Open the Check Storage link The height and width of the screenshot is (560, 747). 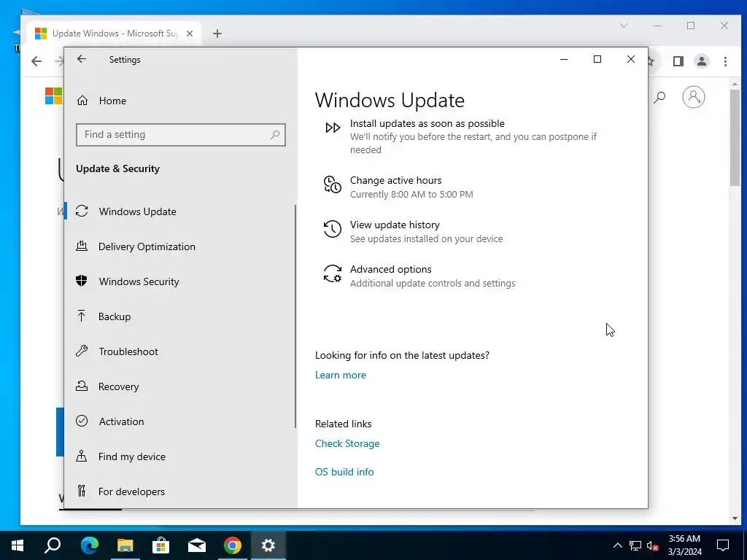pos(347,443)
